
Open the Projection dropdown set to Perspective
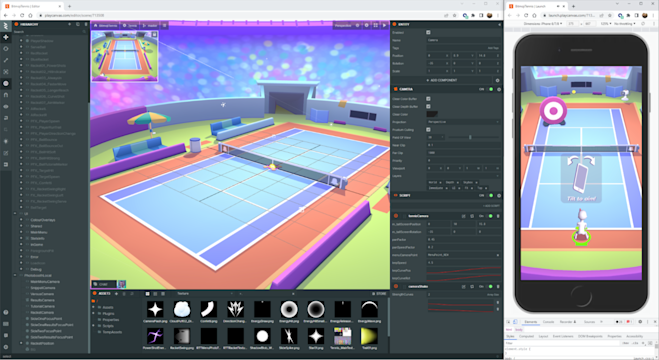[464, 122]
